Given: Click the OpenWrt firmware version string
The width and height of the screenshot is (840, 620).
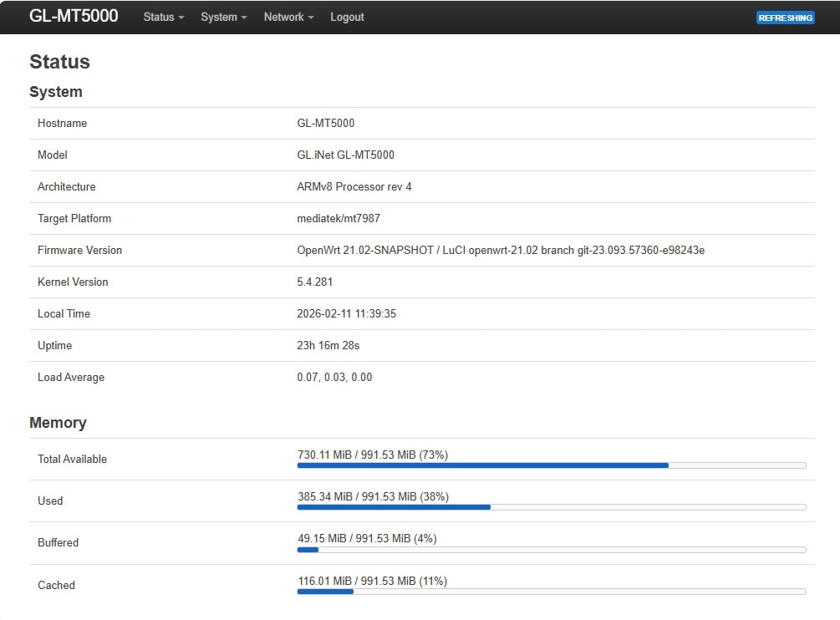Looking at the screenshot, I should (500, 250).
